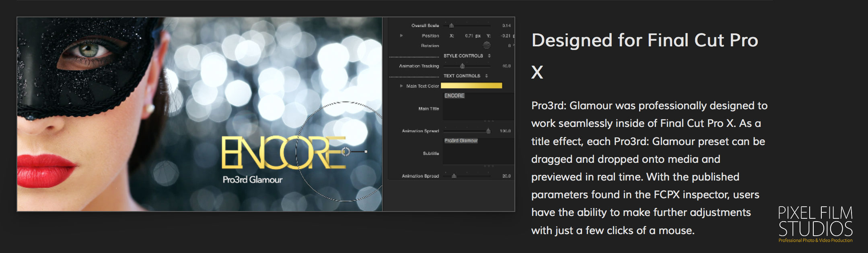Click the Overall Scale value 0.14
The image size is (868, 253).
(x=506, y=25)
